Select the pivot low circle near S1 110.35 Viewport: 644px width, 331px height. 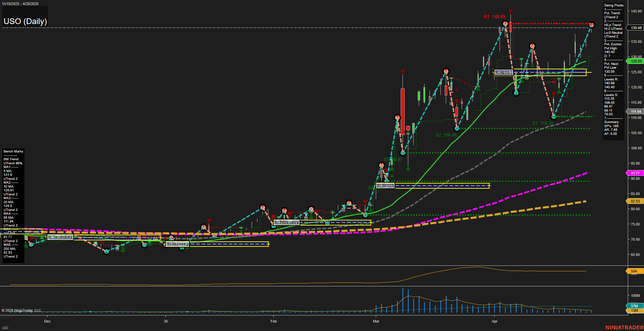pyautogui.click(x=554, y=117)
